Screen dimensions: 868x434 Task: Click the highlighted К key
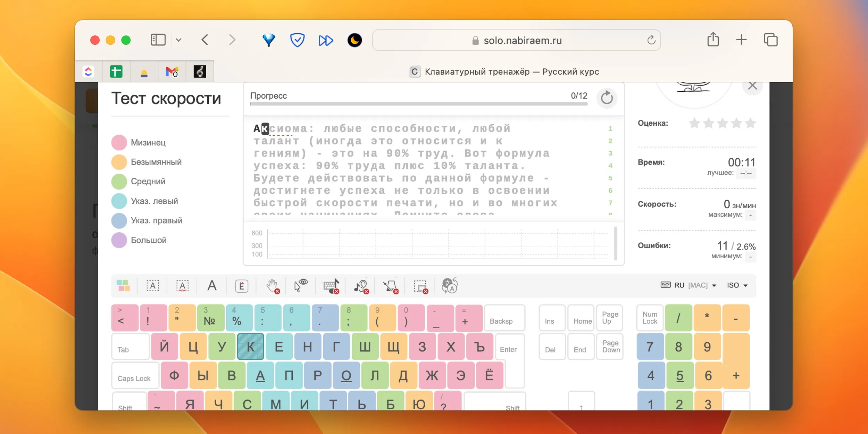click(x=250, y=347)
